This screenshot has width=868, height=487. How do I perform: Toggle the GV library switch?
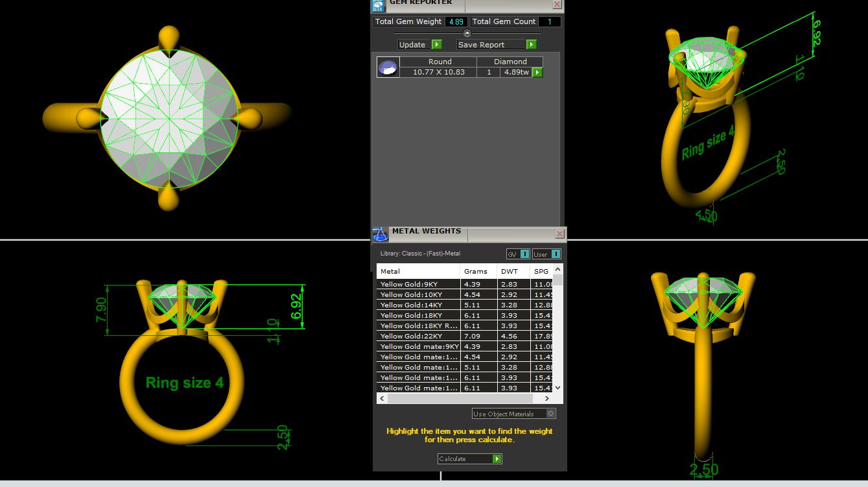pos(524,254)
